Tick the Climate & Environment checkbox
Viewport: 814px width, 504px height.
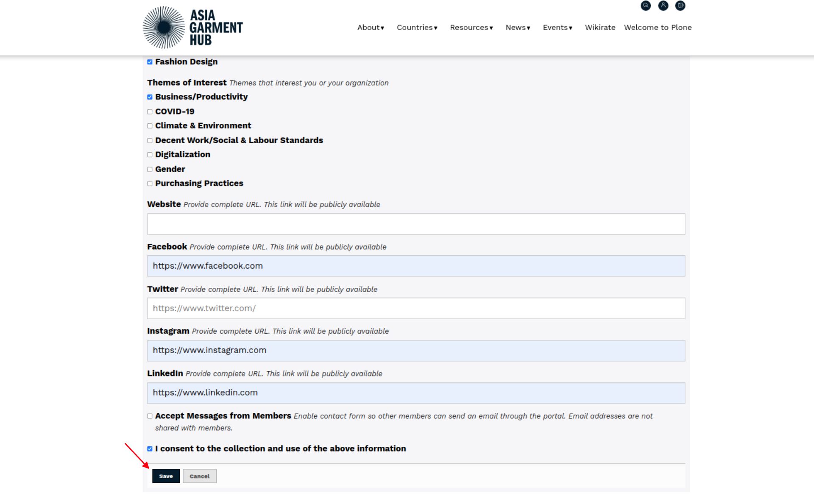coord(150,126)
